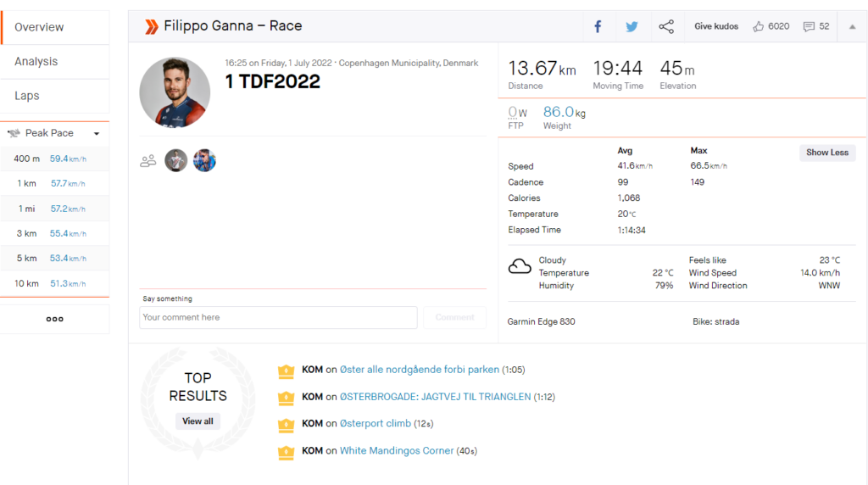
Task: Click the comment input field
Action: coord(278,317)
